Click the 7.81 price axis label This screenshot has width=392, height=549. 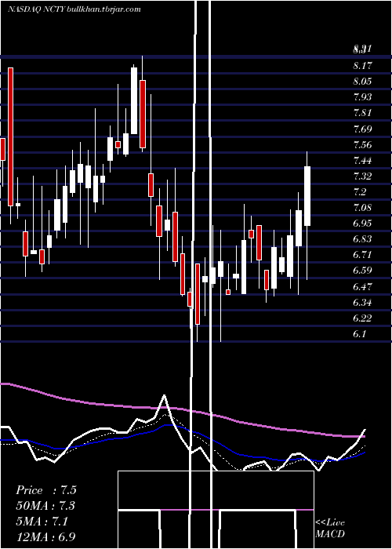[x=362, y=113]
